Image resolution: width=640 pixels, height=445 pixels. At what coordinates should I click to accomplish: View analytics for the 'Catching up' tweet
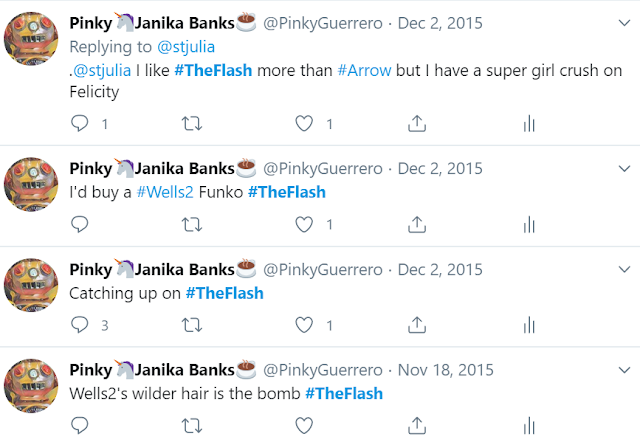click(529, 325)
